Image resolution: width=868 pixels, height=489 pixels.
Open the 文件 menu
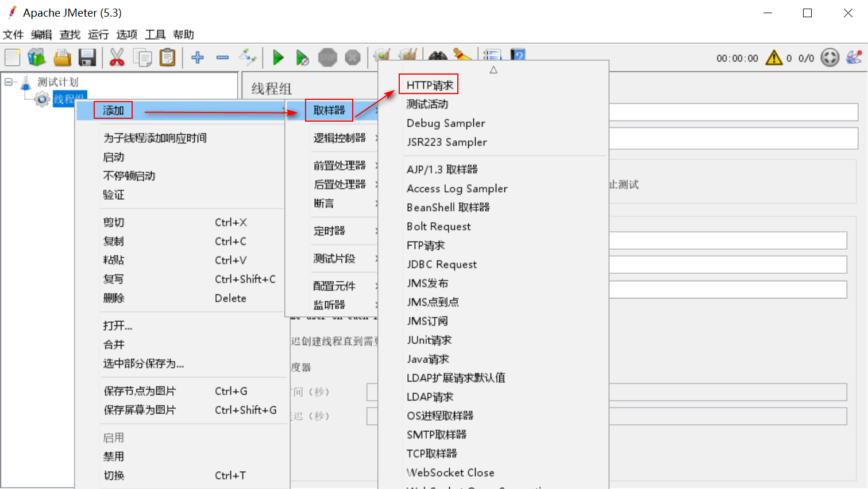point(13,34)
